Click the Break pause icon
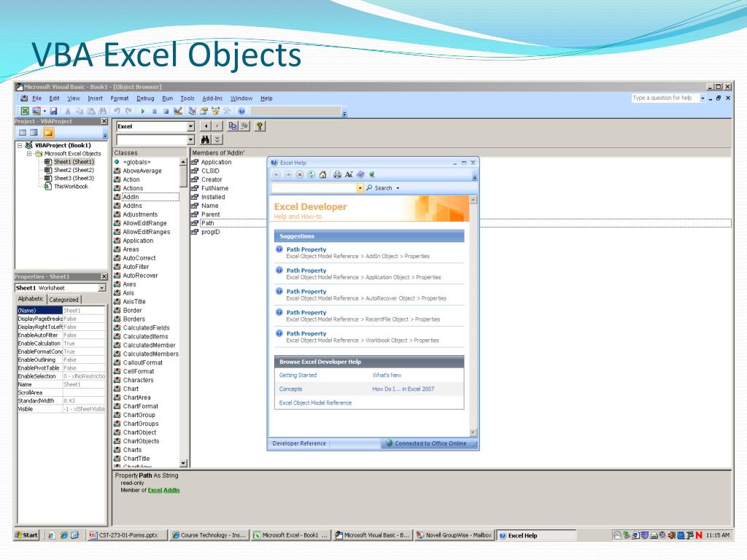 click(155, 111)
